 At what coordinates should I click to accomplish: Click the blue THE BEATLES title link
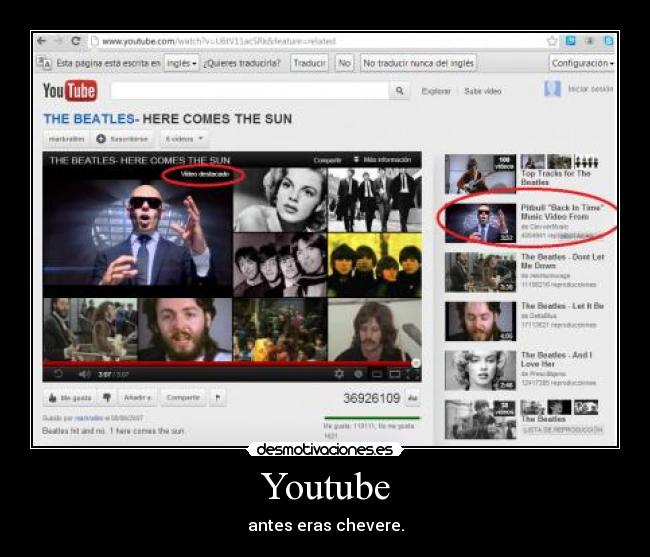[x=89, y=119]
